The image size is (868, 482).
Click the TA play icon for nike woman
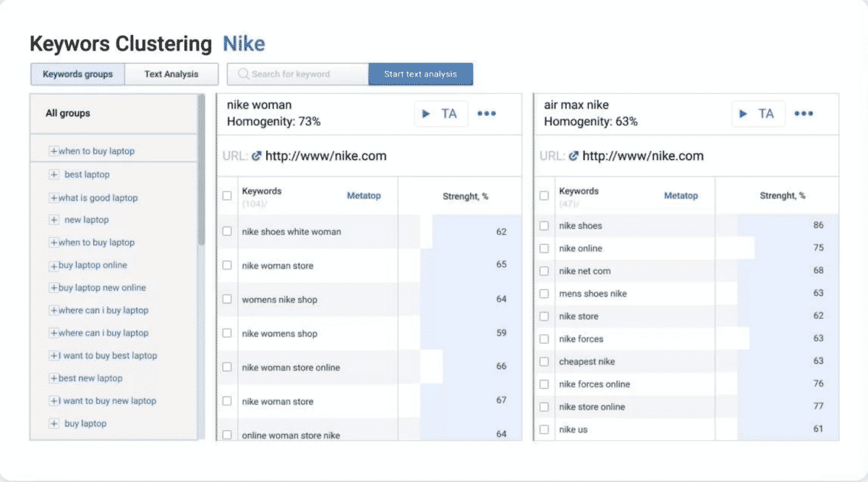(427, 114)
